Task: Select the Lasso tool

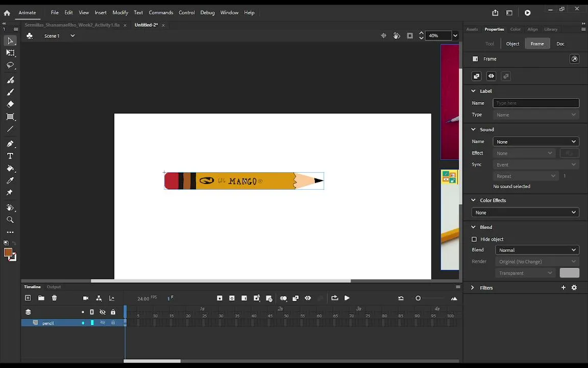Action: click(10, 65)
